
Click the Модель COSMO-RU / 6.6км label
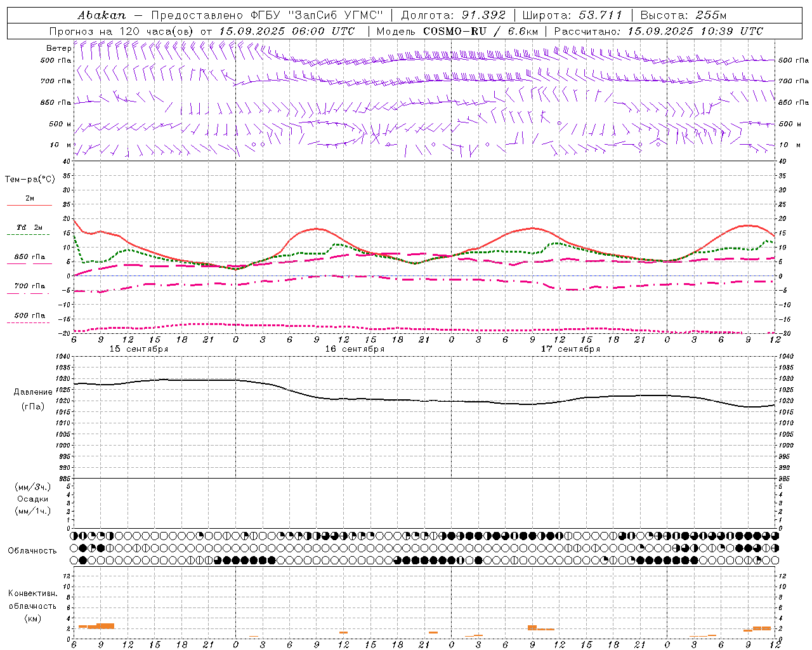(x=457, y=31)
